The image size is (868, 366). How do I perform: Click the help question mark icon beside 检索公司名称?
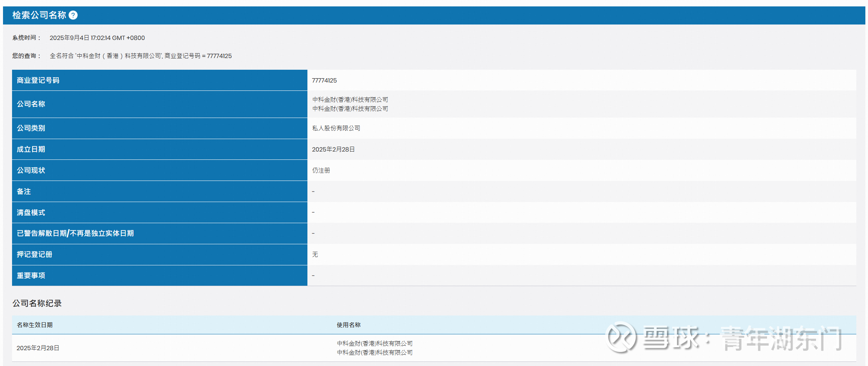(x=73, y=15)
